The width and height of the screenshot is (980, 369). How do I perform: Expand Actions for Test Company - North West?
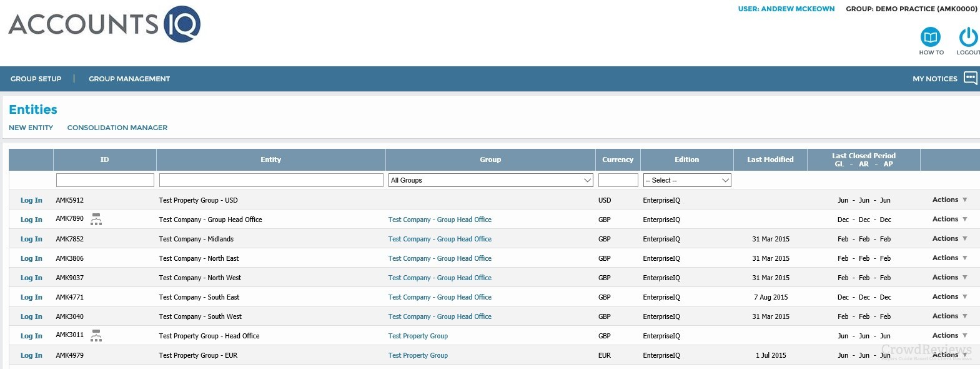click(x=949, y=277)
